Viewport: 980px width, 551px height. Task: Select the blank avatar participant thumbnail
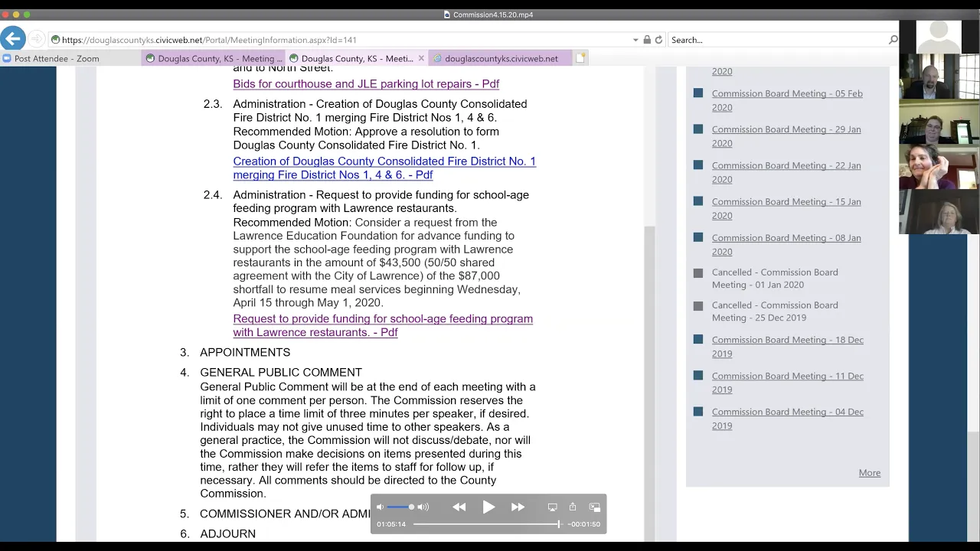(939, 37)
